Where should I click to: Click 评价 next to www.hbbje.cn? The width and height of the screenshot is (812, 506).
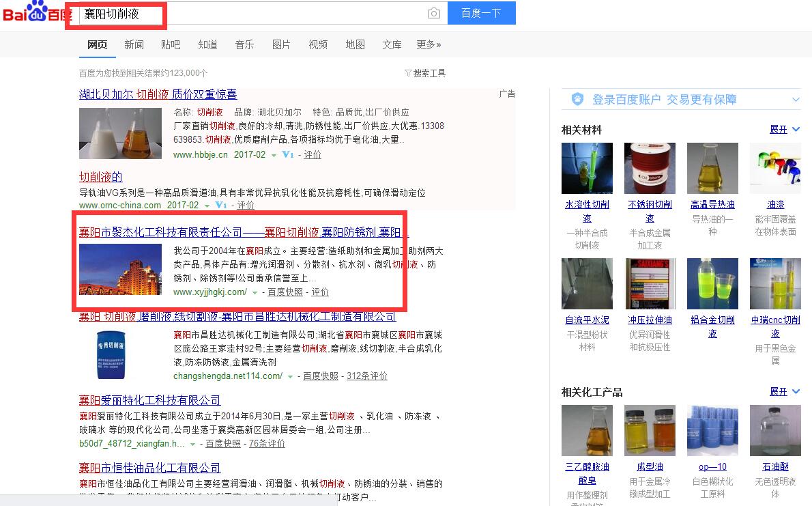[313, 154]
